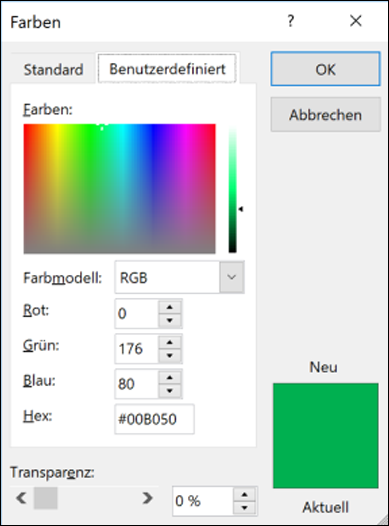Click the Transparenz slider thumb

(46, 498)
